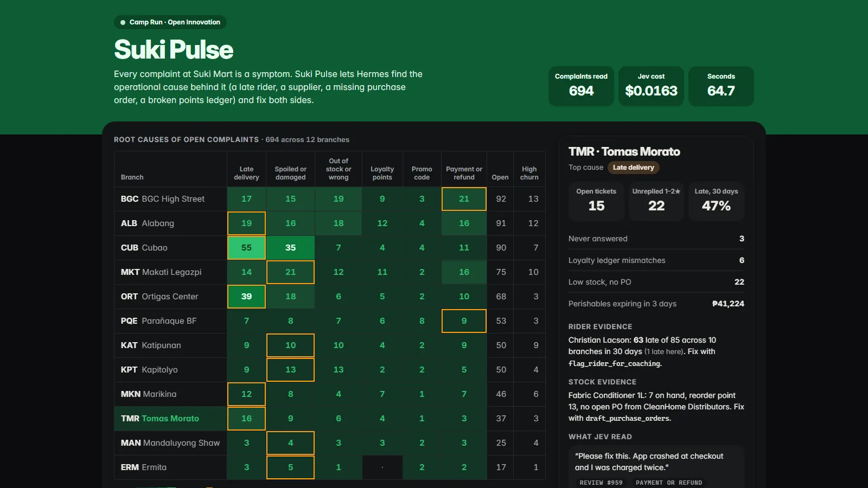Click Marikina's Late delivery cell 12
Image resolution: width=868 pixels, height=488 pixels.
coord(246,394)
